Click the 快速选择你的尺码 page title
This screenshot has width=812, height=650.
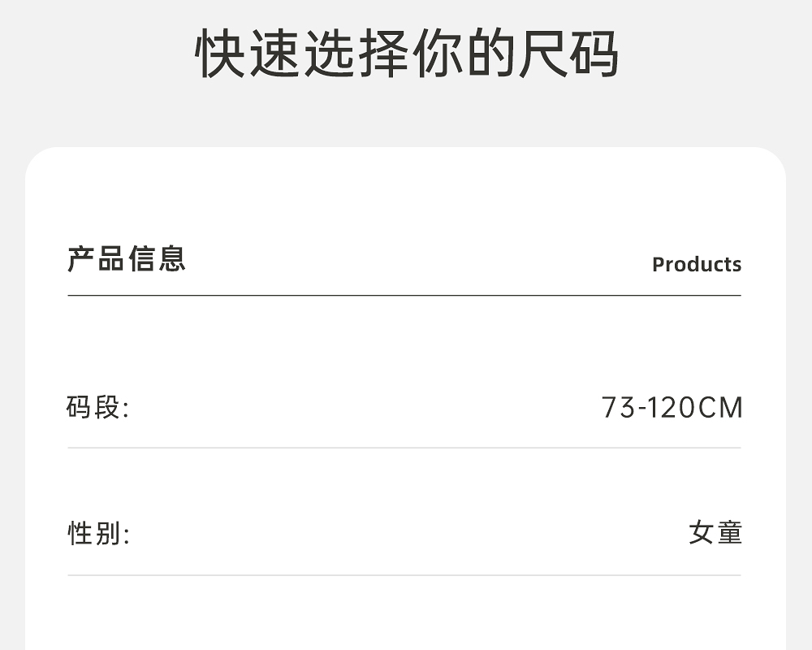coord(407,54)
